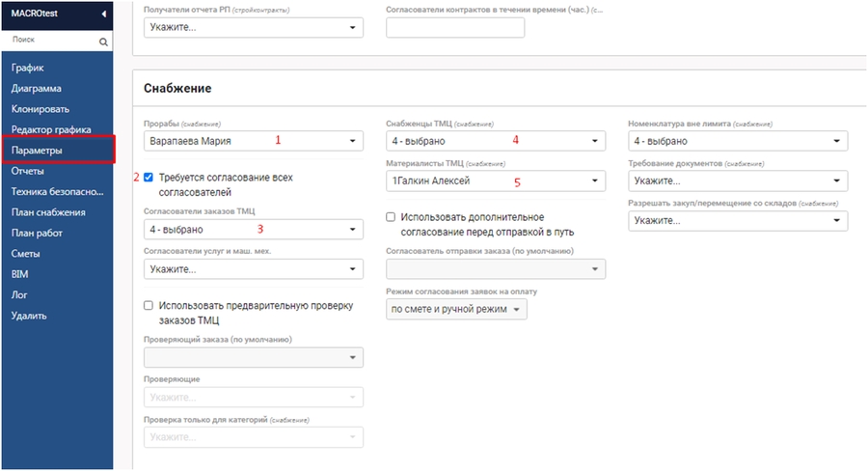Image resolution: width=868 pixels, height=471 pixels.
Task: Open the Прорабы dropdown with Варапаева Мария
Action: pyautogui.click(x=253, y=141)
